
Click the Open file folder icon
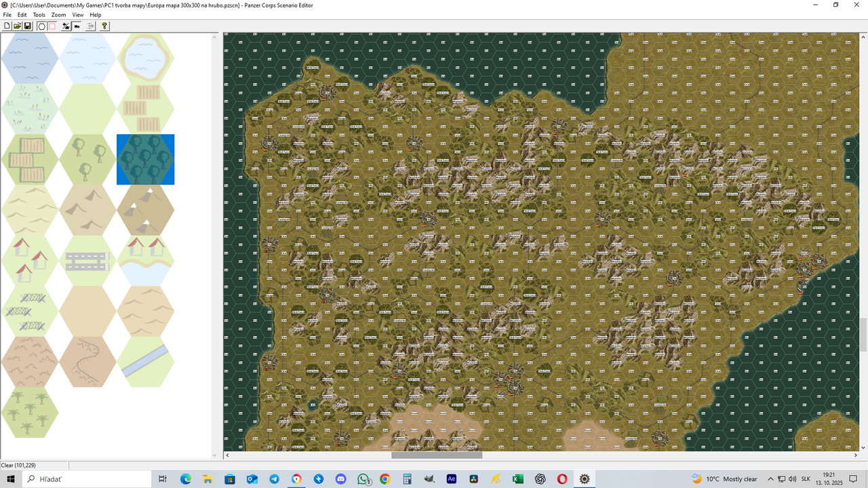click(x=18, y=26)
